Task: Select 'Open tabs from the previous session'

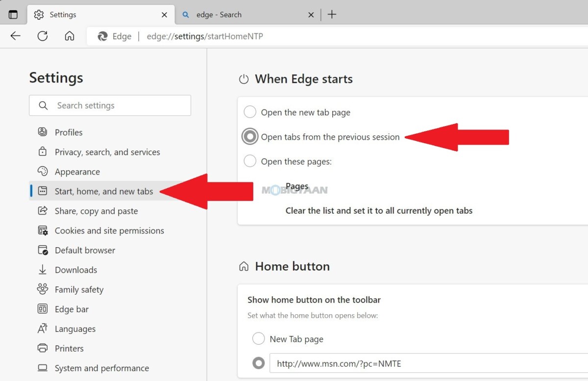Action: point(250,137)
